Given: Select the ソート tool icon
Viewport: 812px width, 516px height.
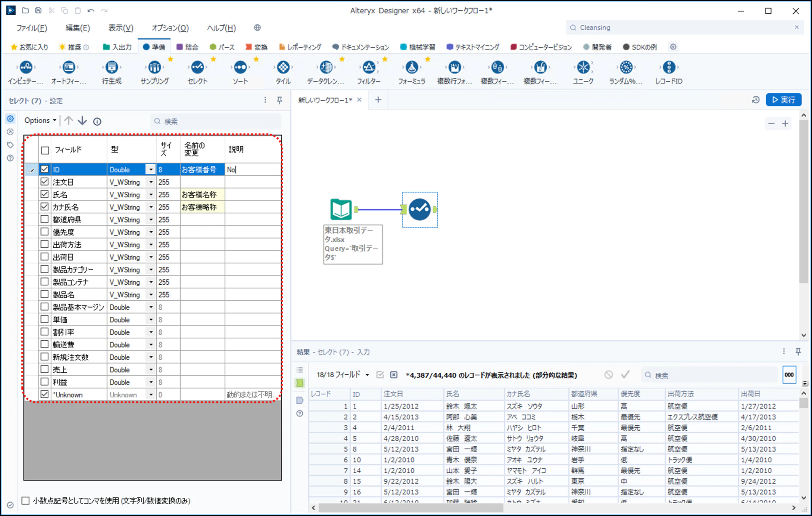Looking at the screenshot, I should 240,67.
